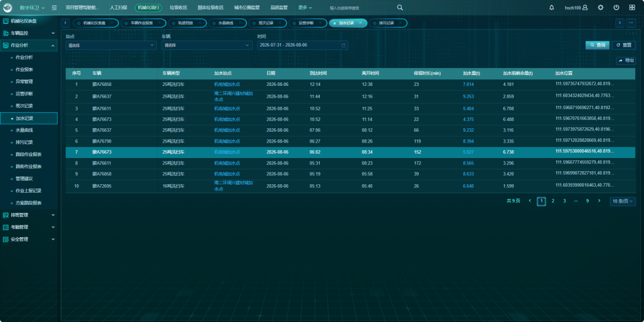Click water amount 9.253 link
The height and width of the screenshot is (322, 644).
click(x=469, y=97)
